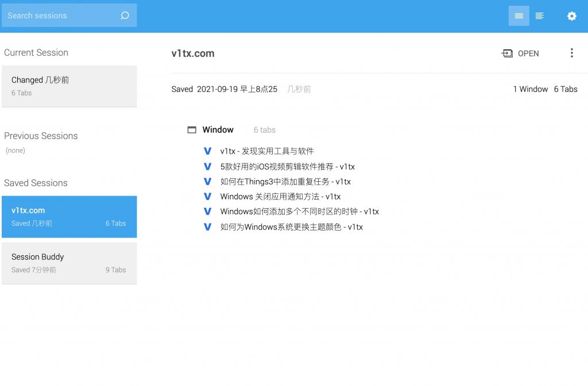Click the "(none)" text under Previous Sessions
Image resolution: width=588 pixels, height=386 pixels.
16,150
